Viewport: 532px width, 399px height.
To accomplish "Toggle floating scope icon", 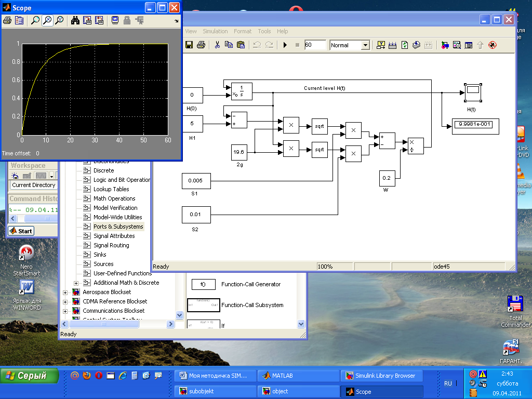I will pyautogui.click(x=115, y=21).
